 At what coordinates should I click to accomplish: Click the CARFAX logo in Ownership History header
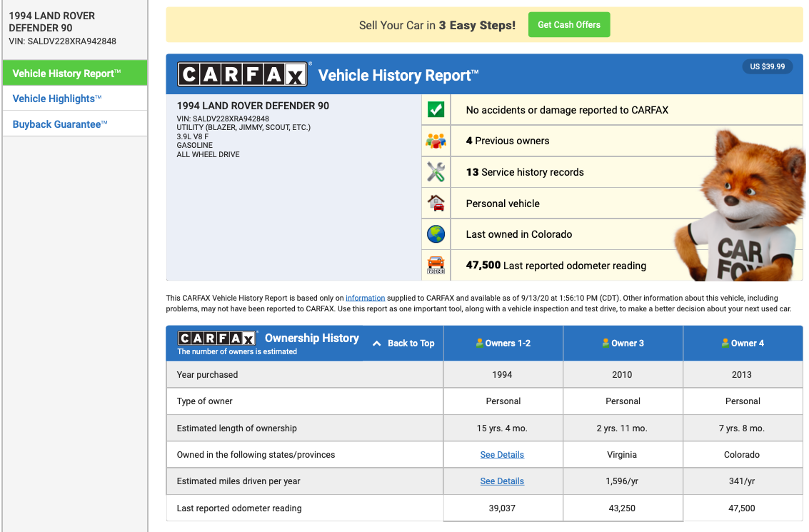point(216,338)
